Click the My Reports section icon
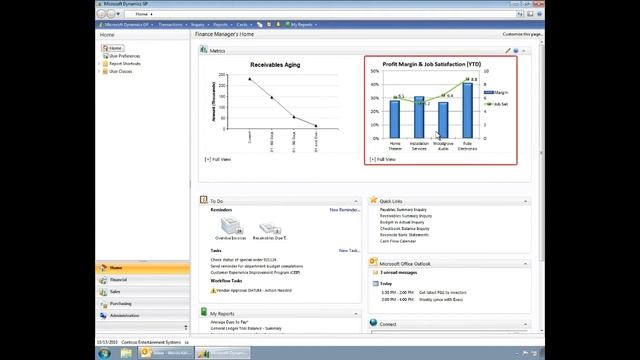The width and height of the screenshot is (640, 360). (x=204, y=312)
